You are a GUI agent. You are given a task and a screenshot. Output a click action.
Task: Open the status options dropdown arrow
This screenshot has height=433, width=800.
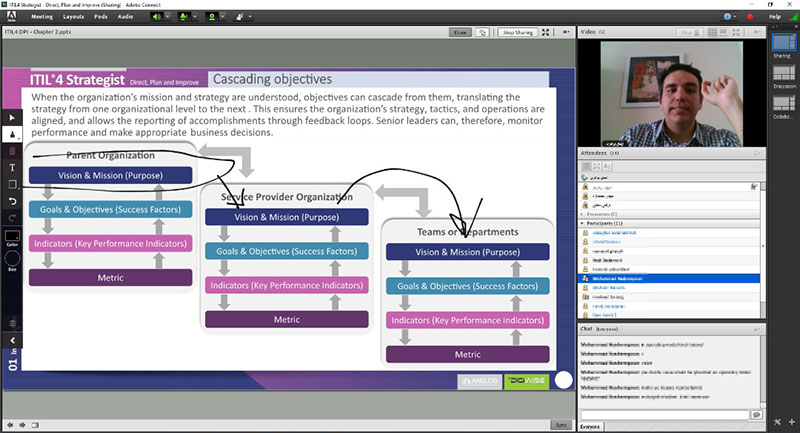[x=250, y=17]
